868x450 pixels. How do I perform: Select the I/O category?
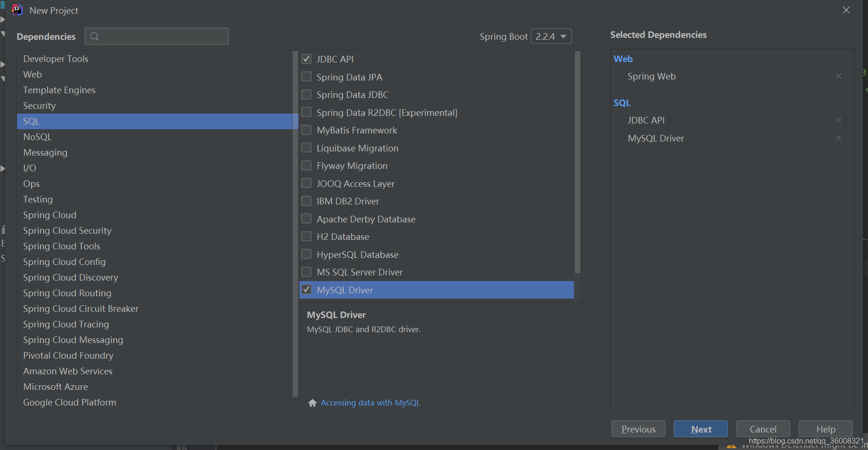155,168
